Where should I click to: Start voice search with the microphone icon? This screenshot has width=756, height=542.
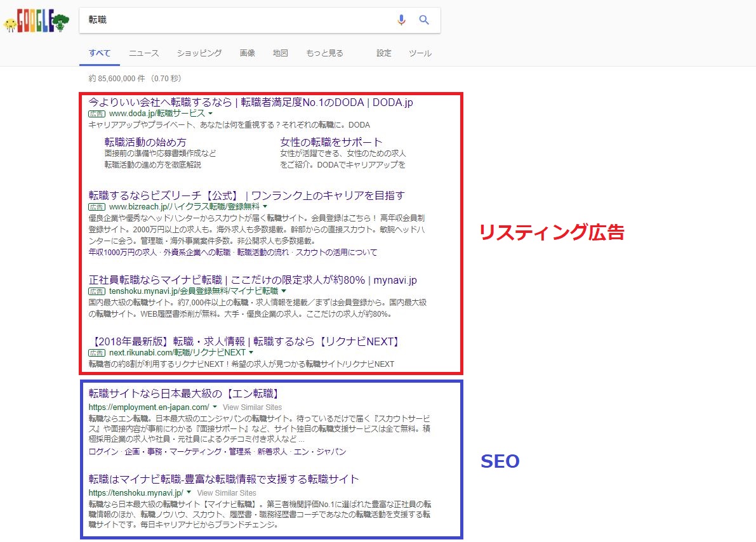tap(401, 20)
